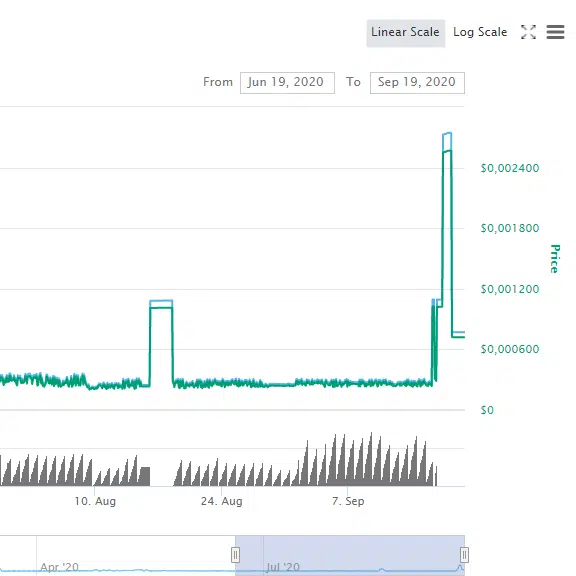Grab the right range navigator handle
The width and height of the screenshot is (576, 576).
point(464,555)
